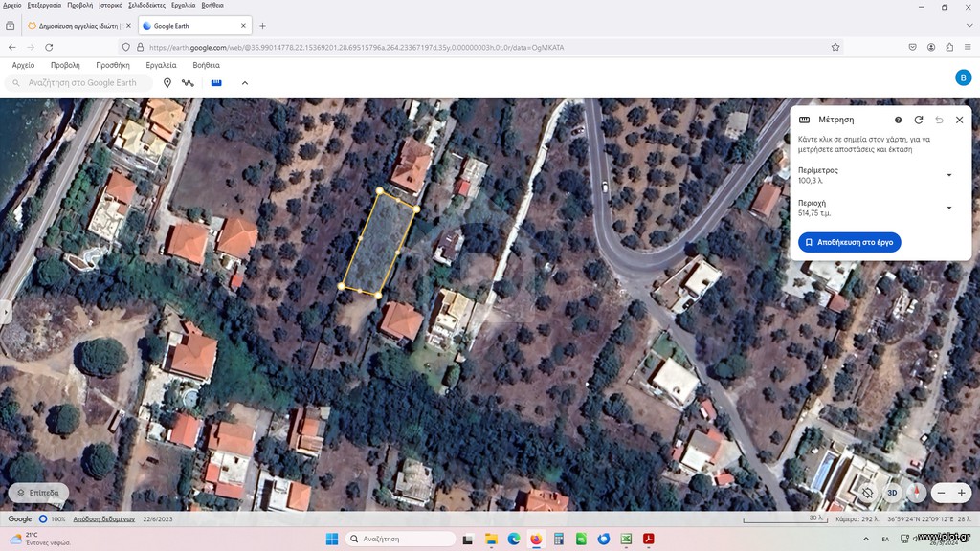Bookmark this page with the star
Viewport: 980px width, 551px height.
pyautogui.click(x=835, y=47)
